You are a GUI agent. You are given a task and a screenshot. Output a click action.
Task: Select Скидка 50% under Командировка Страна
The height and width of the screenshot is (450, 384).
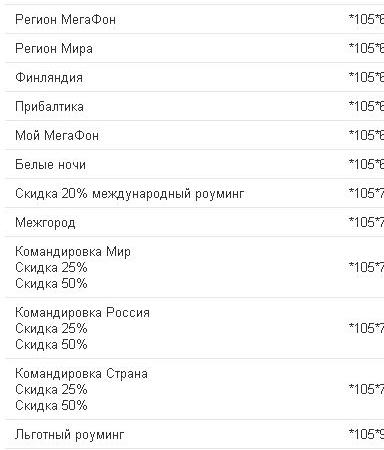pyautogui.click(x=51, y=405)
